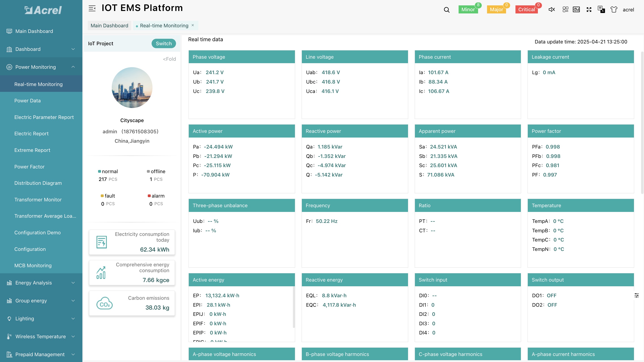
Task: Expand the Group energy chevron
Action: pos(73,301)
